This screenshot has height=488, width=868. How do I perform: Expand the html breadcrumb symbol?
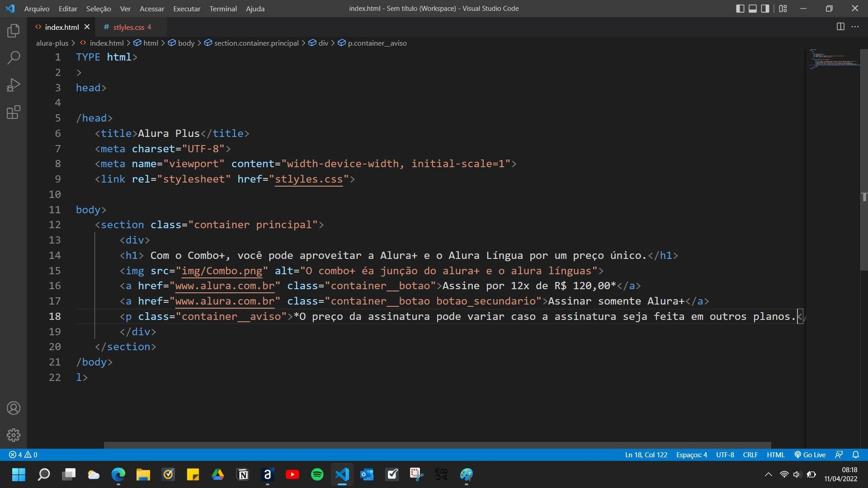click(146, 43)
